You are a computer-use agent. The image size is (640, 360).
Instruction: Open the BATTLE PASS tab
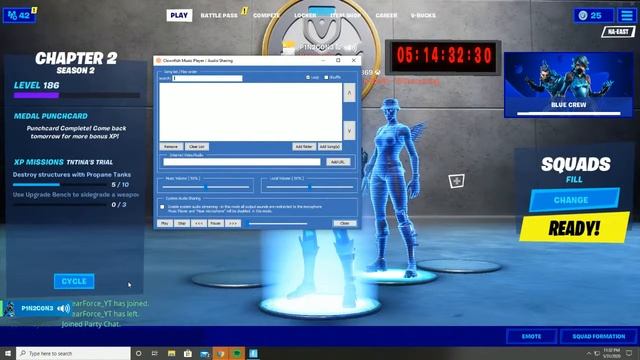point(219,16)
